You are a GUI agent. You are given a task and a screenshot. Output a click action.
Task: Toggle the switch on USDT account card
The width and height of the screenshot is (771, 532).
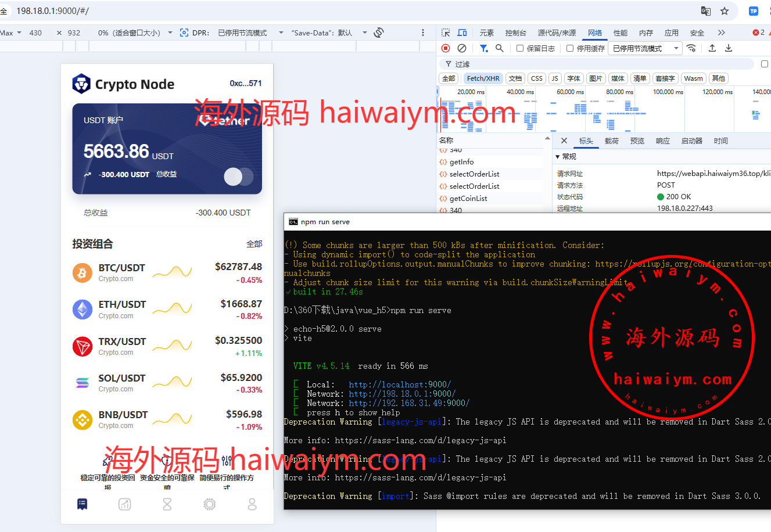[x=239, y=177]
